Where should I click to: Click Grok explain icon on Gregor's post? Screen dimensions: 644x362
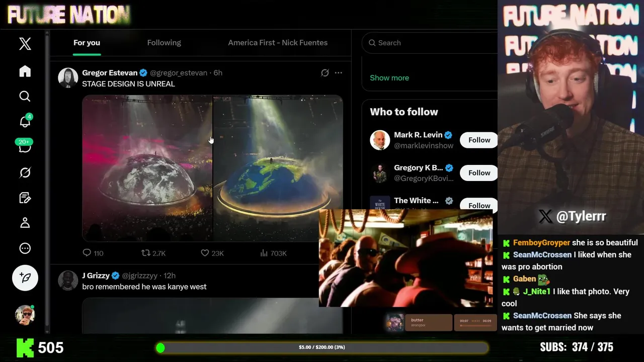(x=325, y=73)
